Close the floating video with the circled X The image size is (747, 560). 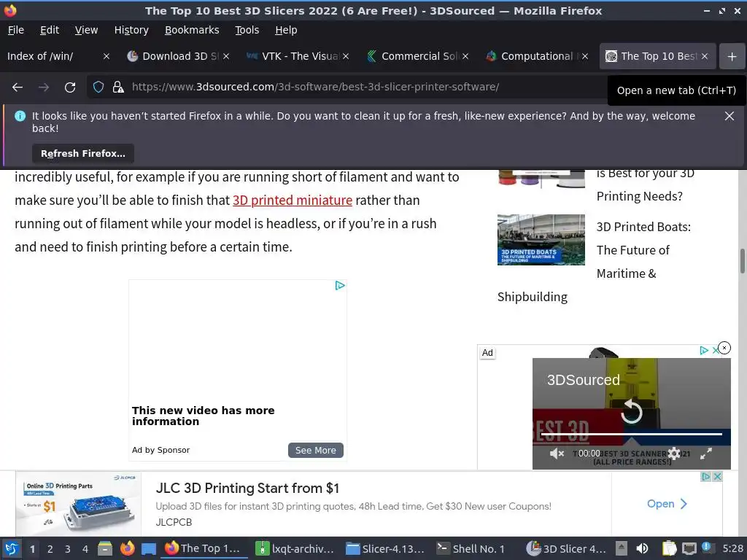724,348
